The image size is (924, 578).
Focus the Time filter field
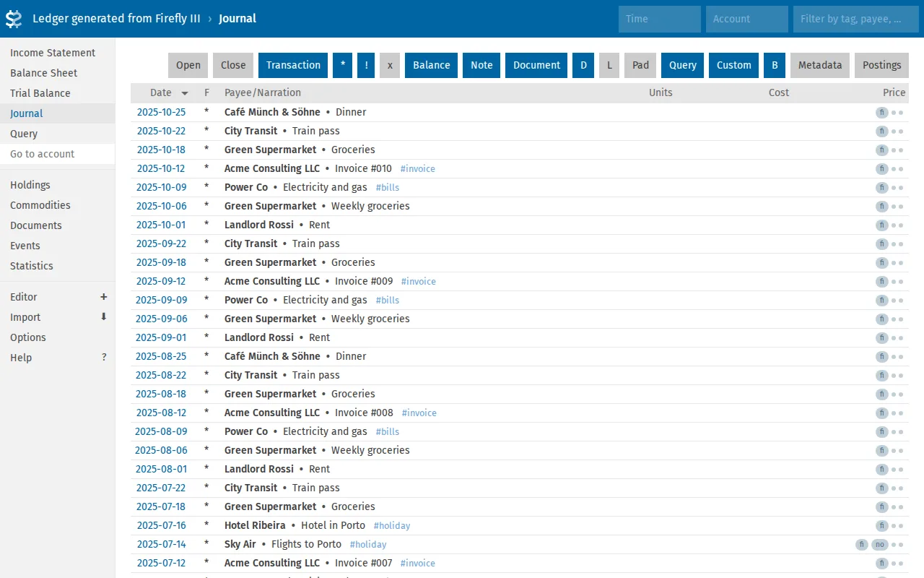[660, 19]
